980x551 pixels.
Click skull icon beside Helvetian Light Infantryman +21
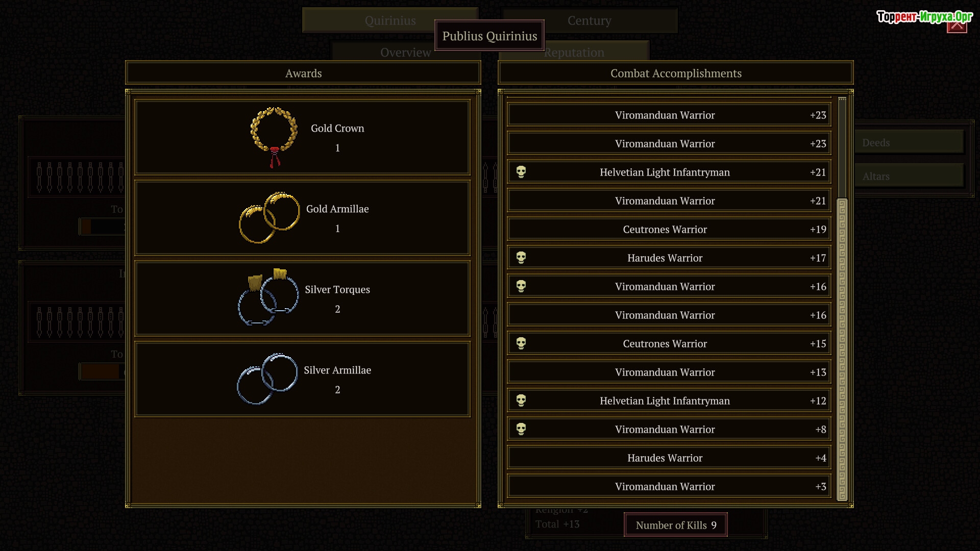click(521, 172)
